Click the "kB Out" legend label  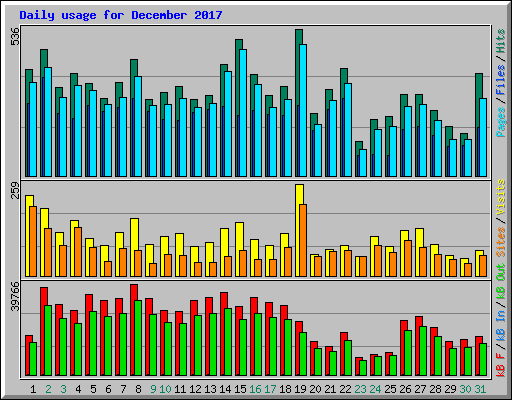point(500,282)
